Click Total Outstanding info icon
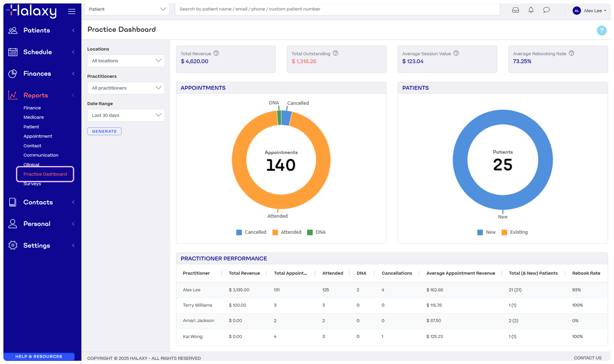Screen dimensions: 614x364 (x=336, y=53)
